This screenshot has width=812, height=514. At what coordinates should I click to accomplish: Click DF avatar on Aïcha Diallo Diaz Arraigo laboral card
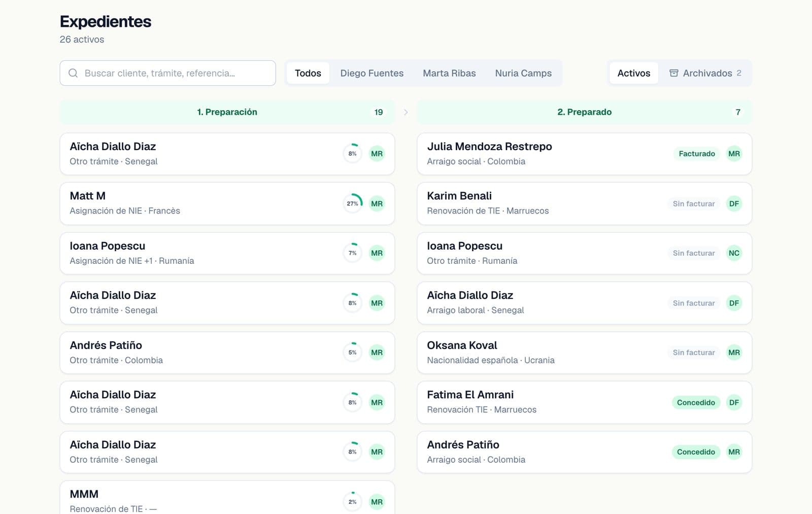[x=734, y=303]
